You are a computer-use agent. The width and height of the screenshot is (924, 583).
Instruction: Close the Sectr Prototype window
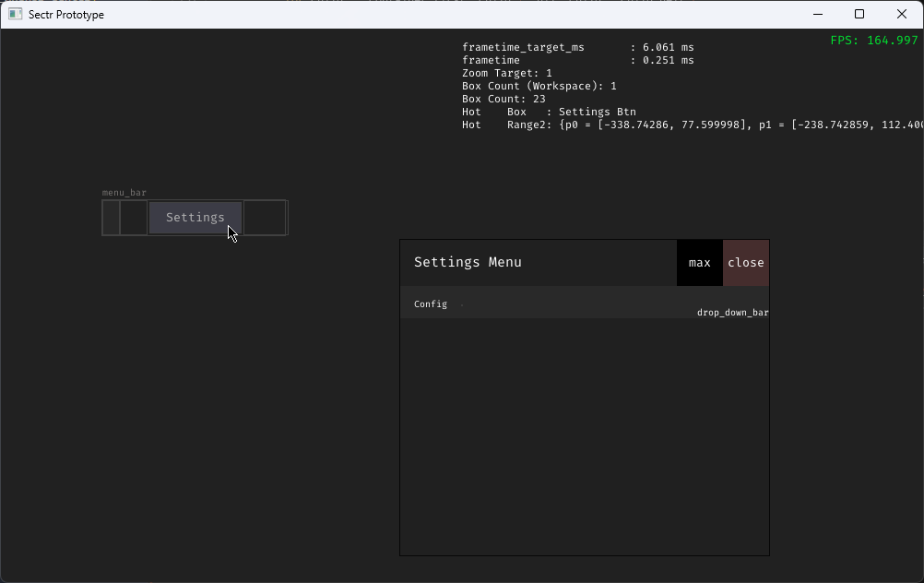[902, 14]
